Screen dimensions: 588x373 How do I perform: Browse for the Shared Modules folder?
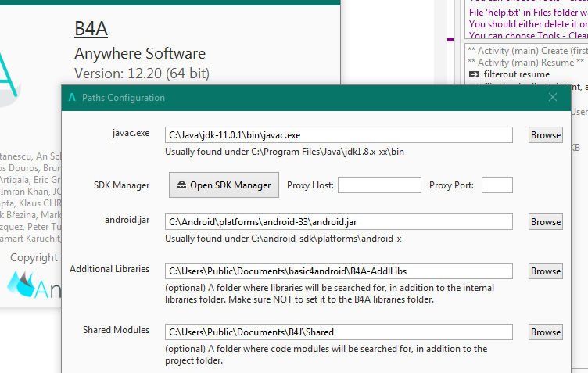point(546,332)
